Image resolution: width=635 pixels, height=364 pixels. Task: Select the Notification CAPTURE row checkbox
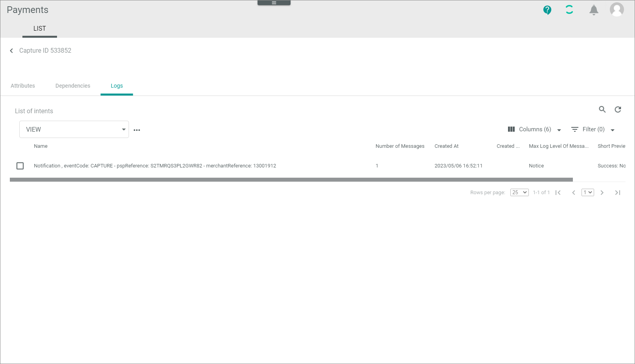tap(20, 166)
